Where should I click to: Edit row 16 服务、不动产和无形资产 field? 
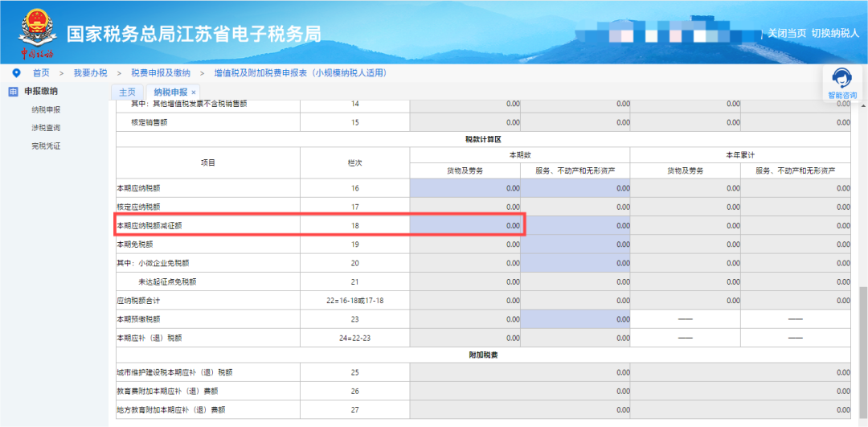point(575,188)
